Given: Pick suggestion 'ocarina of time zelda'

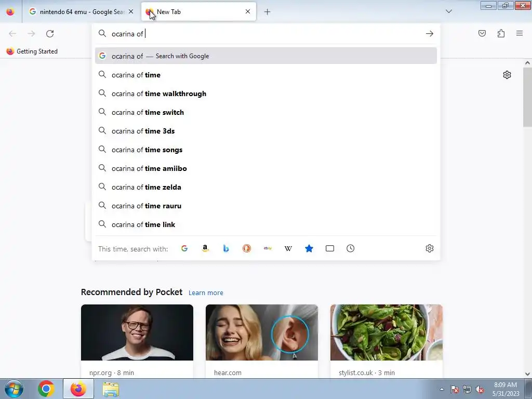Looking at the screenshot, I should [x=265, y=187].
